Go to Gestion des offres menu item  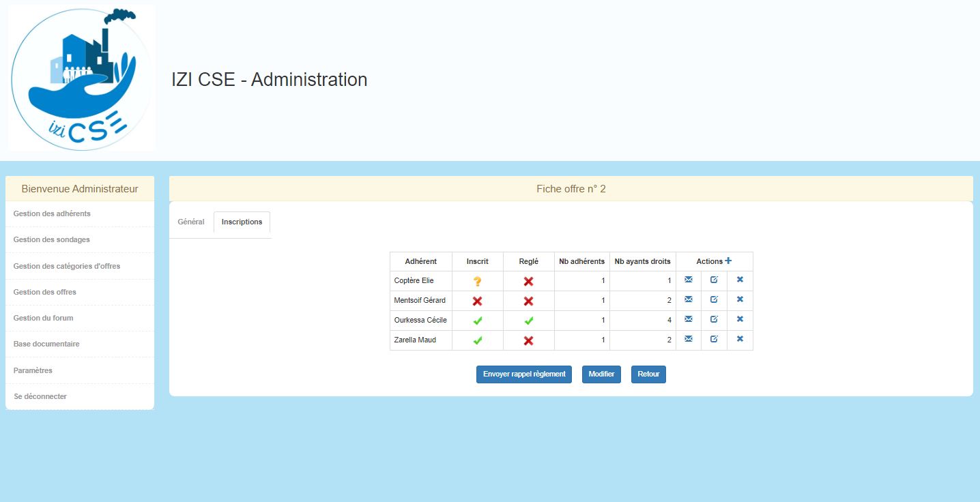[45, 292]
